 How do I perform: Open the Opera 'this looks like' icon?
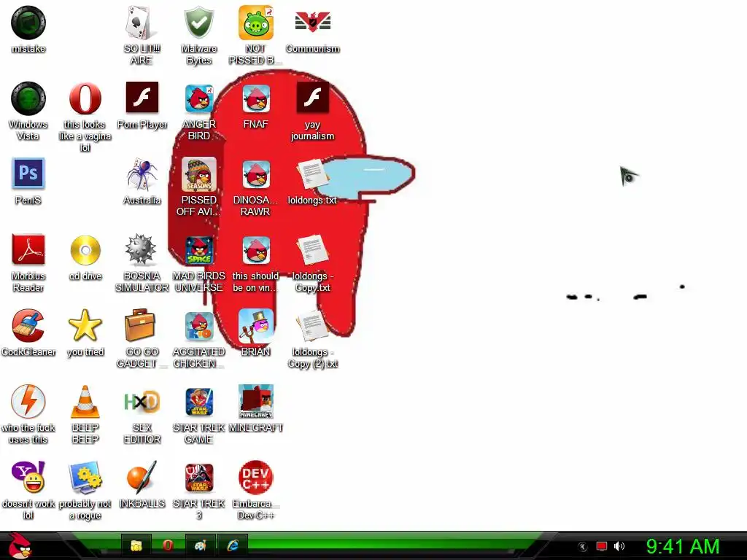point(85,98)
